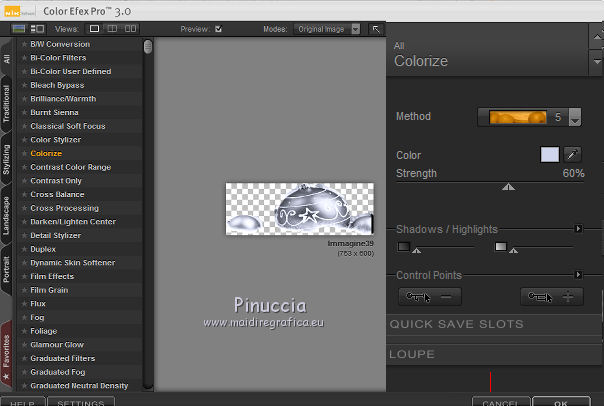Select the split preview view icon
Image resolution: width=604 pixels, height=406 pixels.
[112, 29]
